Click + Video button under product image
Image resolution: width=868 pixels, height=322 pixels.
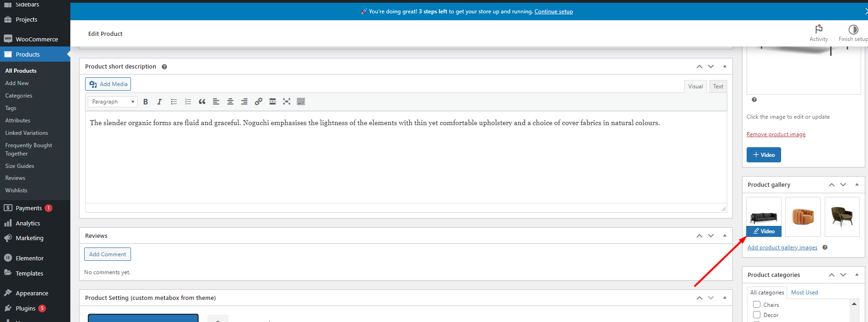[x=764, y=155]
